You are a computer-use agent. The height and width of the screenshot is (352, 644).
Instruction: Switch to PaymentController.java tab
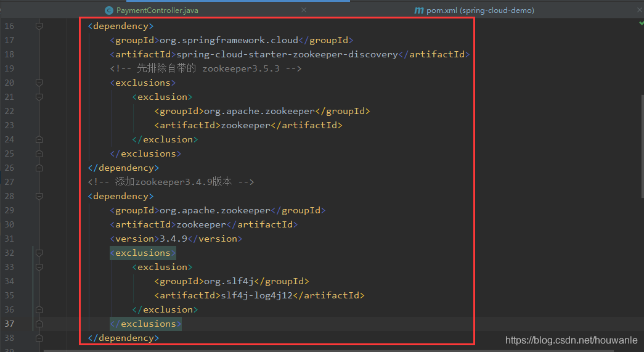point(157,10)
